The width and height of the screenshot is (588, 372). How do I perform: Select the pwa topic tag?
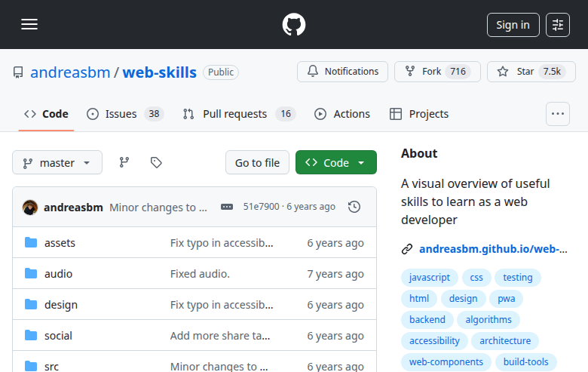click(507, 298)
